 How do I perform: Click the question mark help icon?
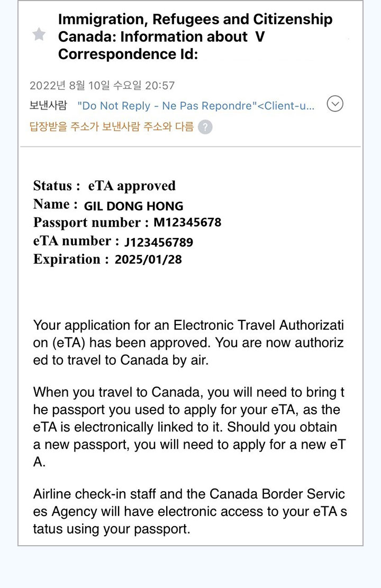[x=205, y=127]
